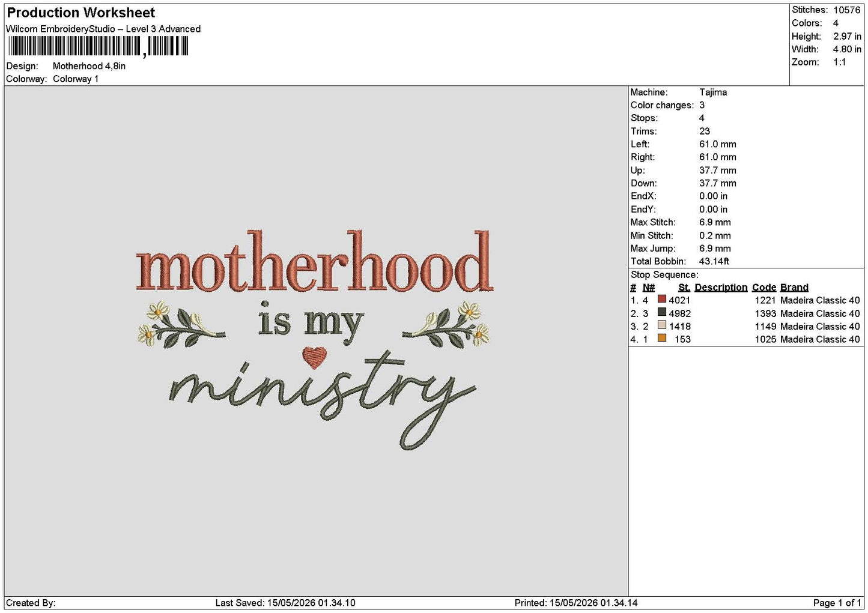
Task: Click the beige swatch for thread 1418
Action: coord(662,326)
